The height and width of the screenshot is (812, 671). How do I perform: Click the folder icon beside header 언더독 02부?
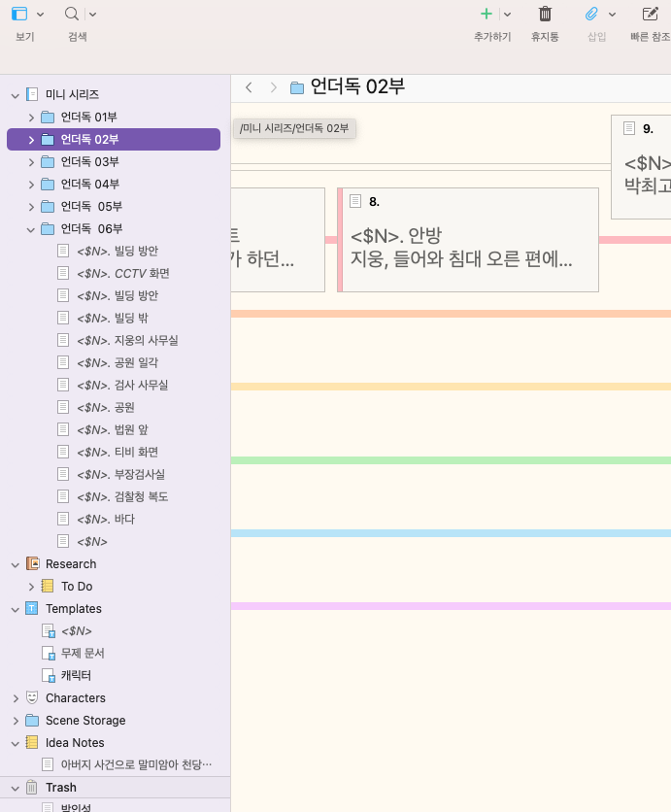click(x=297, y=87)
